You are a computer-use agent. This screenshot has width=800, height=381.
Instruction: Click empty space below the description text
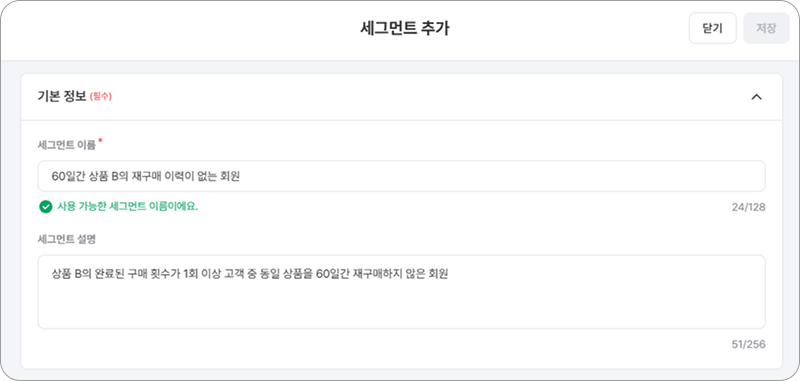(401, 306)
